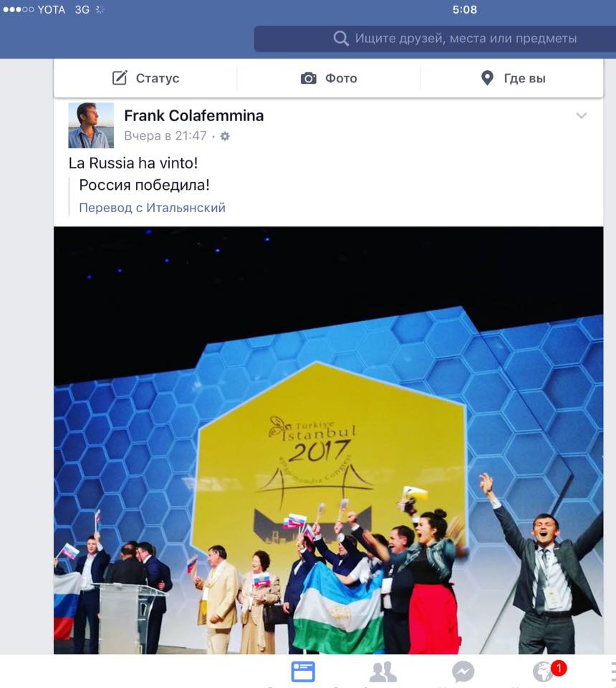Tap the search magnifier icon
This screenshot has height=688, width=616.
click(x=341, y=39)
